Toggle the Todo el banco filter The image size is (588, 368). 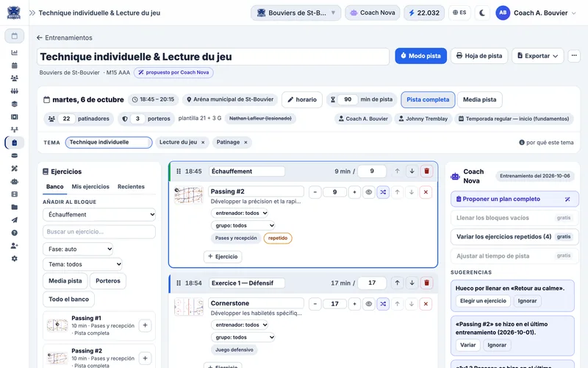click(x=68, y=300)
